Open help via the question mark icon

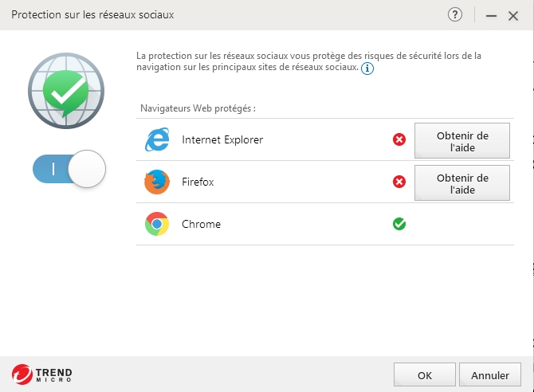454,15
